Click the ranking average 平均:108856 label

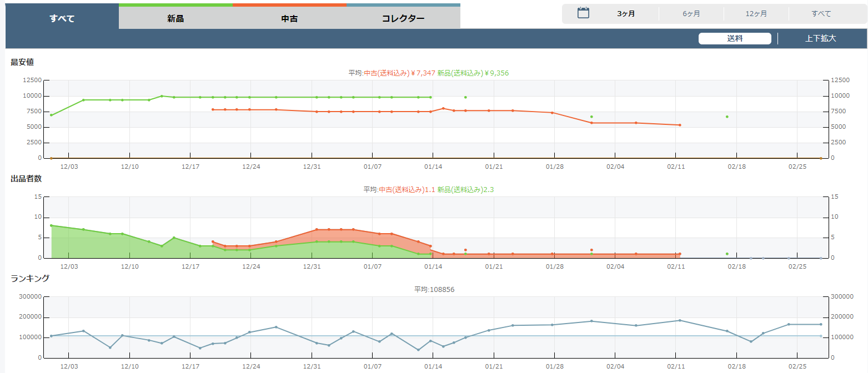pyautogui.click(x=434, y=289)
